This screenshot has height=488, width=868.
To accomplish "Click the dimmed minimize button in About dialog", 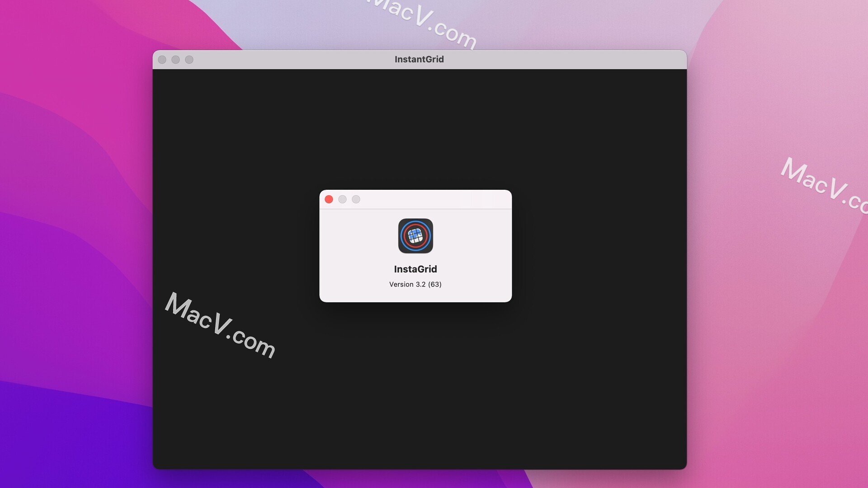I will coord(343,199).
